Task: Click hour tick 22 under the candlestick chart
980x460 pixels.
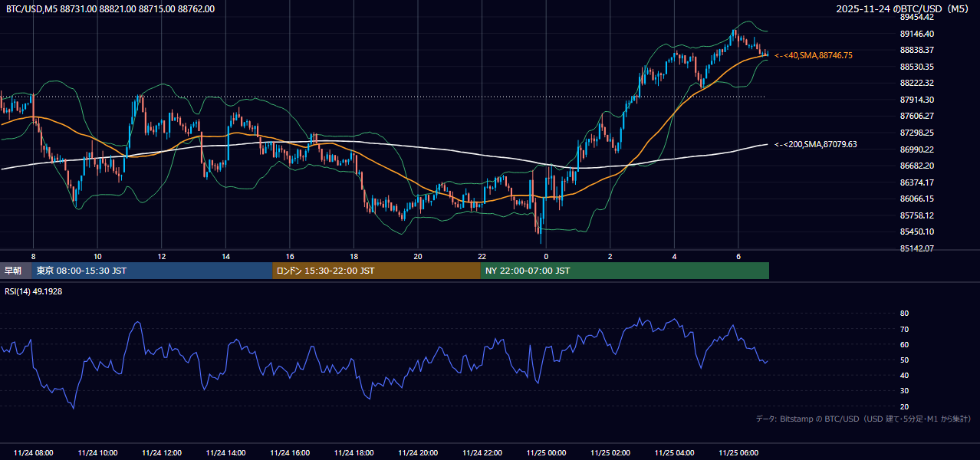Action: pos(482,256)
